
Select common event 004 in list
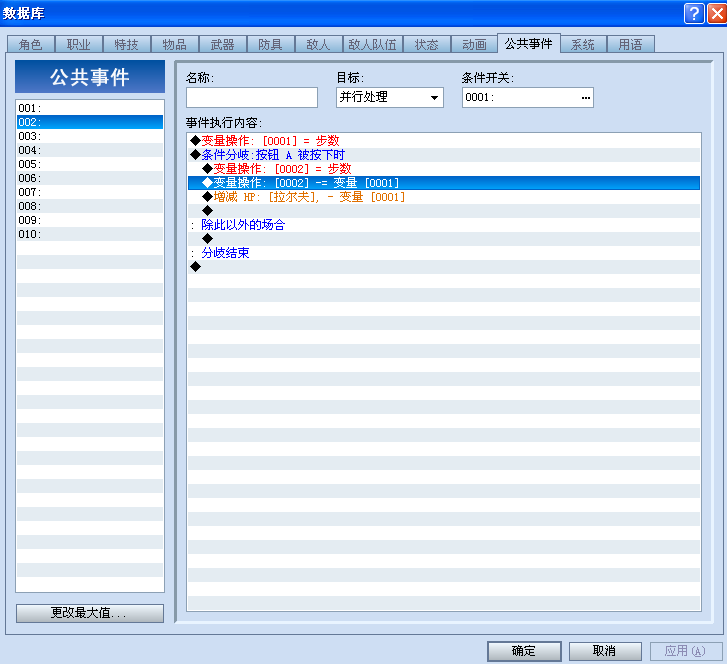pos(90,150)
